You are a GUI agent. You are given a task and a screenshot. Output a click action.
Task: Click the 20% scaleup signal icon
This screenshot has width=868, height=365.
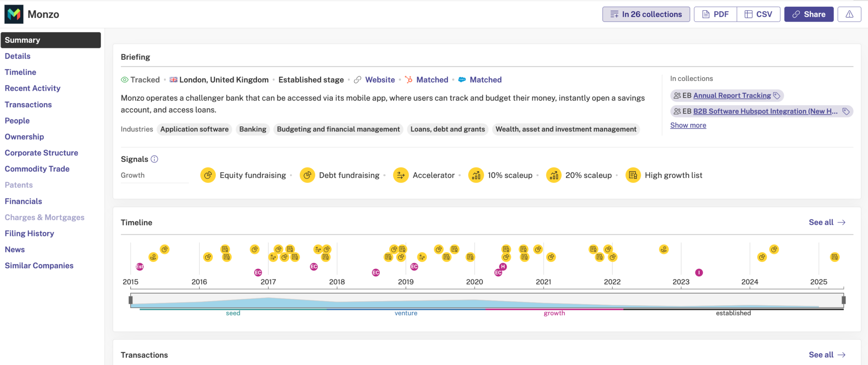tap(554, 175)
